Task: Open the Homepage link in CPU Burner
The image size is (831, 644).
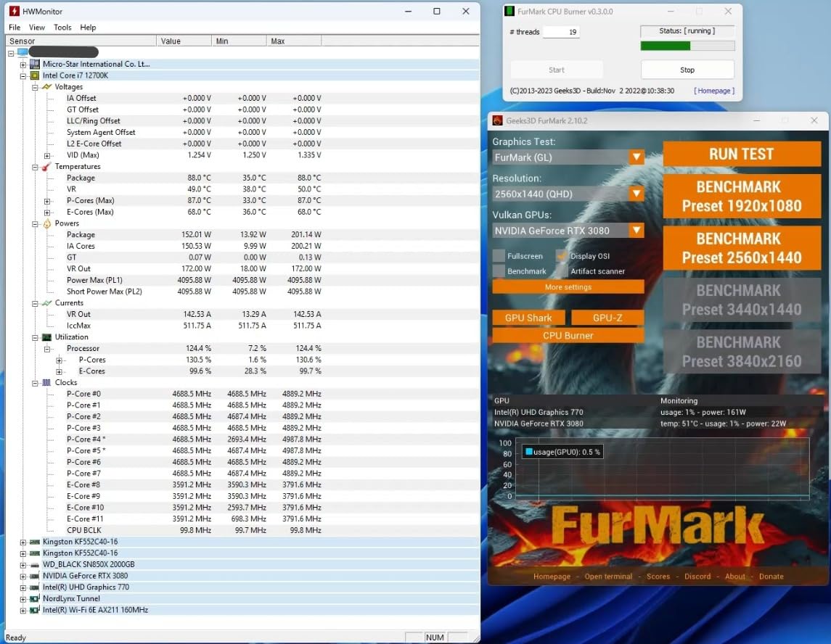Action: [714, 91]
